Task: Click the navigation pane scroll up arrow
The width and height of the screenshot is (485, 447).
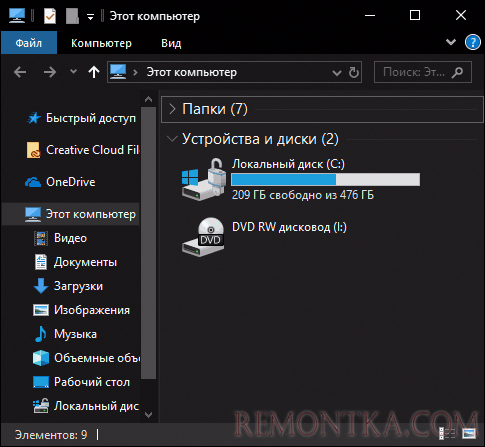Action: [149, 99]
